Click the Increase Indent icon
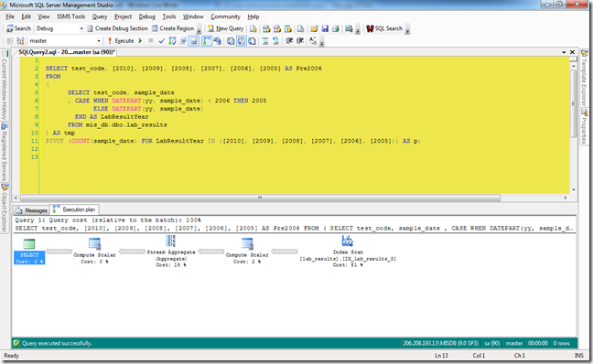593x364 pixels. click(x=300, y=41)
